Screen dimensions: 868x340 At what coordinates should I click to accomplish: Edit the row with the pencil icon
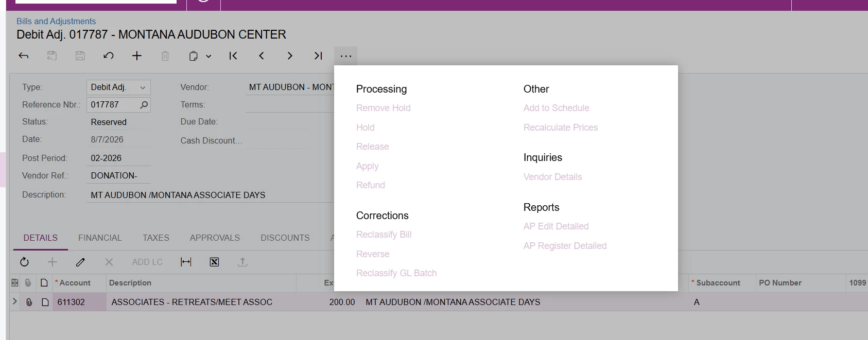coord(80,262)
